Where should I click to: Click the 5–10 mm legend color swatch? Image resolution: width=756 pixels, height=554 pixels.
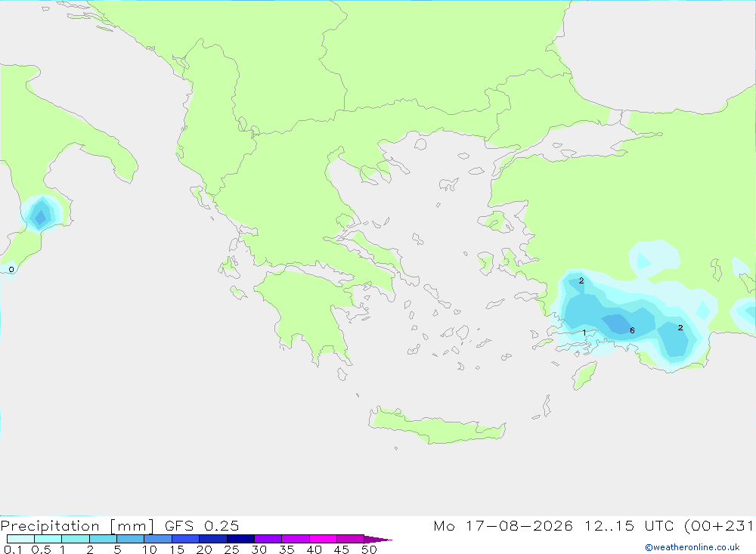tap(130, 539)
